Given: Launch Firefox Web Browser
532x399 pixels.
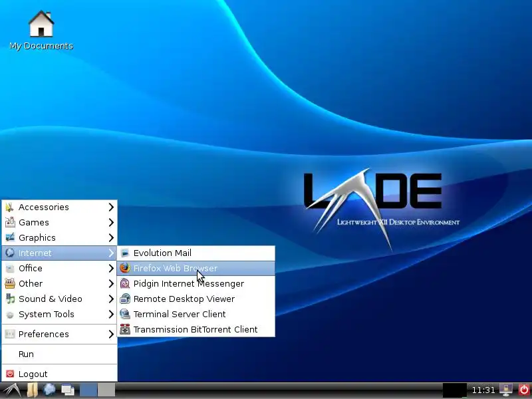Looking at the screenshot, I should [x=196, y=268].
